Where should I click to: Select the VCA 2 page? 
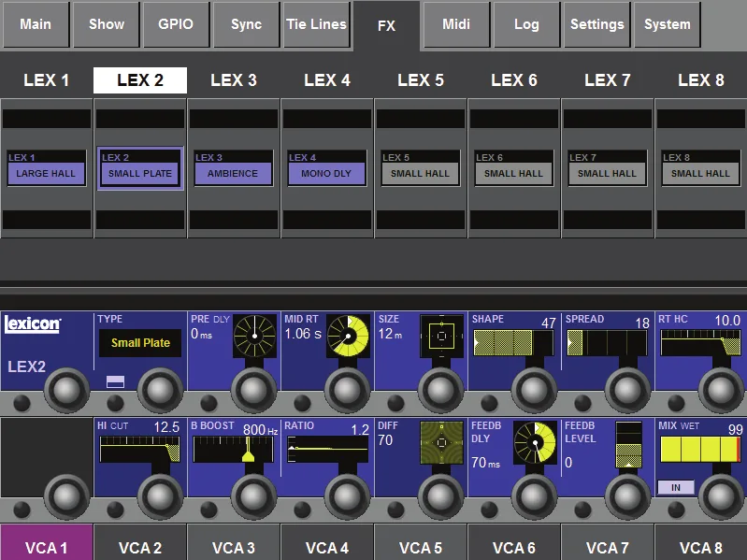140,542
